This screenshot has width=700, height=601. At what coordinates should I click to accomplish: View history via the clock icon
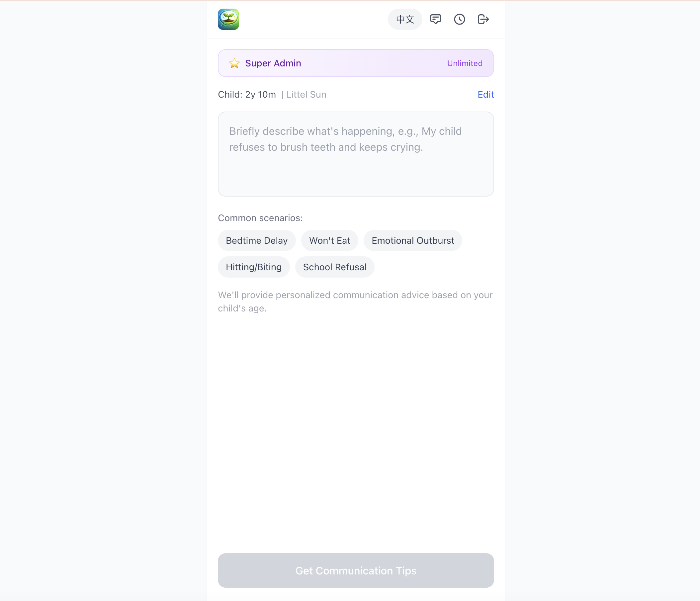pyautogui.click(x=459, y=19)
